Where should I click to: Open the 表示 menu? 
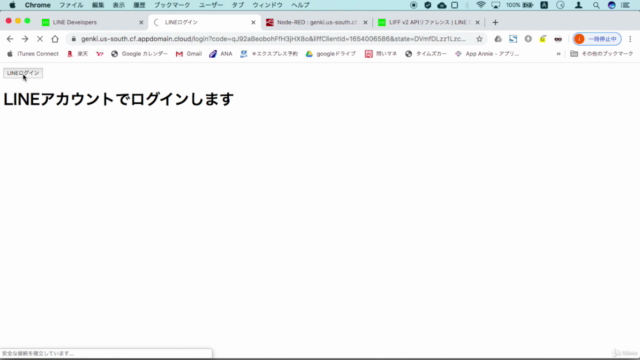point(119,5)
